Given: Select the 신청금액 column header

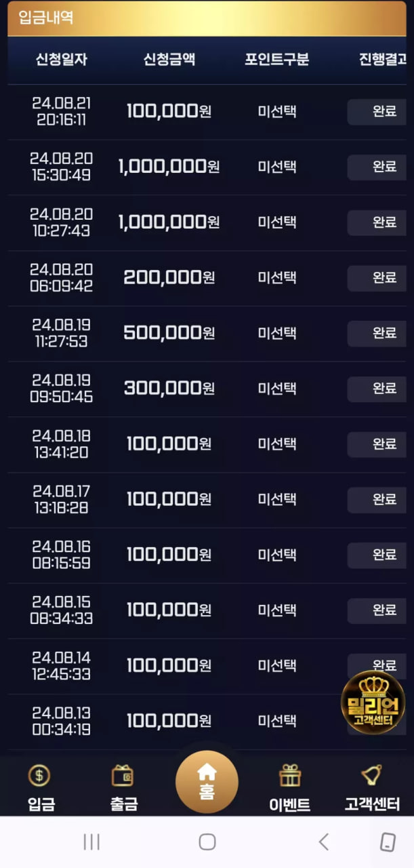Looking at the screenshot, I should pos(169,60).
